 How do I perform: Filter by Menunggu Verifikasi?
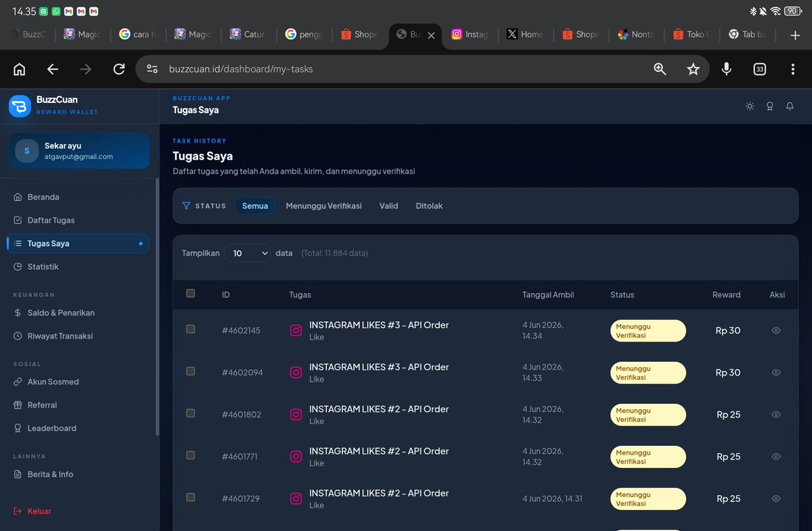pyautogui.click(x=323, y=206)
